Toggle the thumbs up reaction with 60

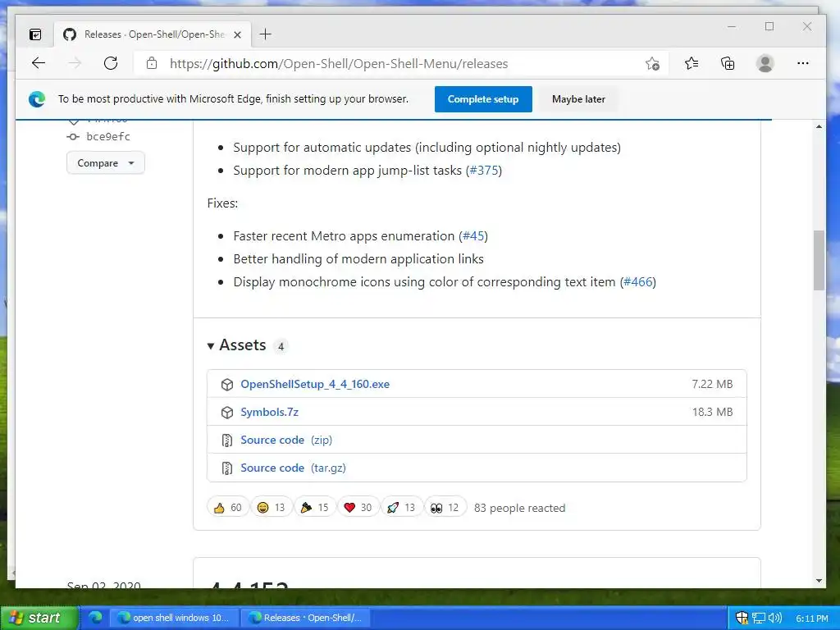228,507
